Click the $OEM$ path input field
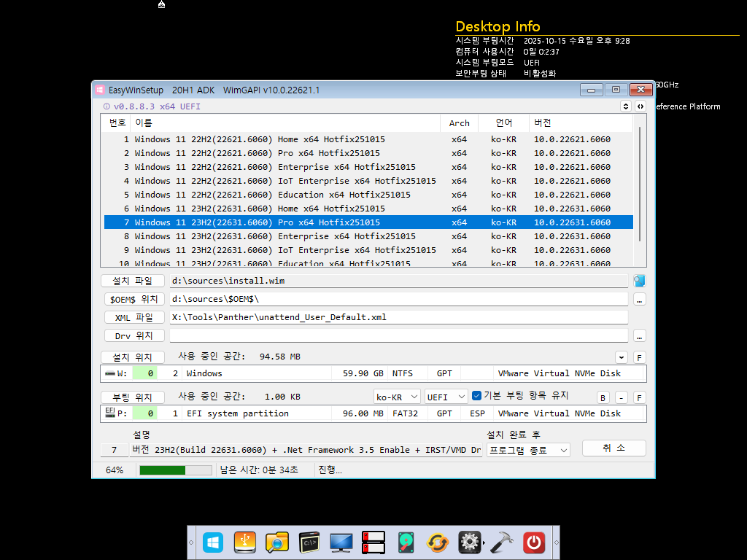 click(399, 299)
